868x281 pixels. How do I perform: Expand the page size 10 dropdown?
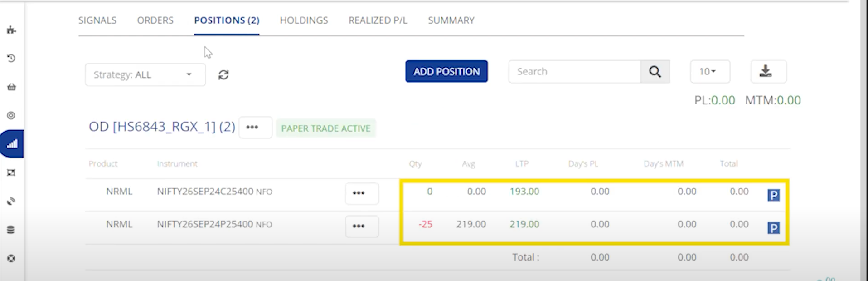[709, 71]
